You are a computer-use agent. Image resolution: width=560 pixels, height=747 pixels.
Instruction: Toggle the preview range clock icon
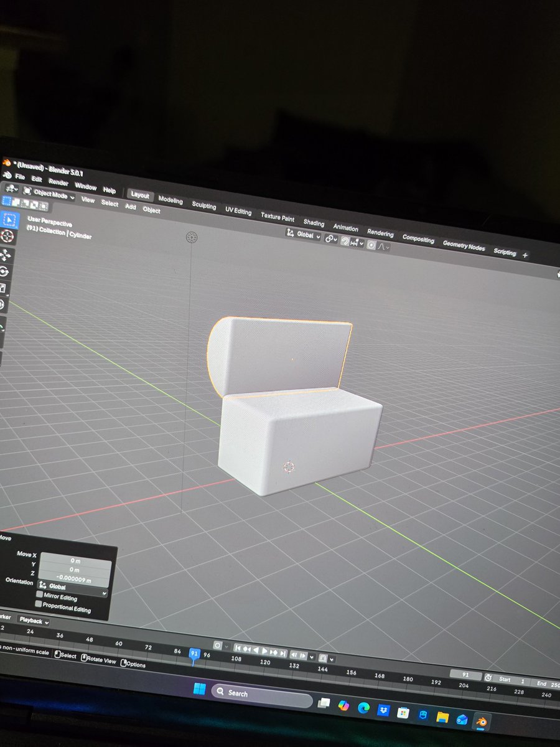point(488,678)
